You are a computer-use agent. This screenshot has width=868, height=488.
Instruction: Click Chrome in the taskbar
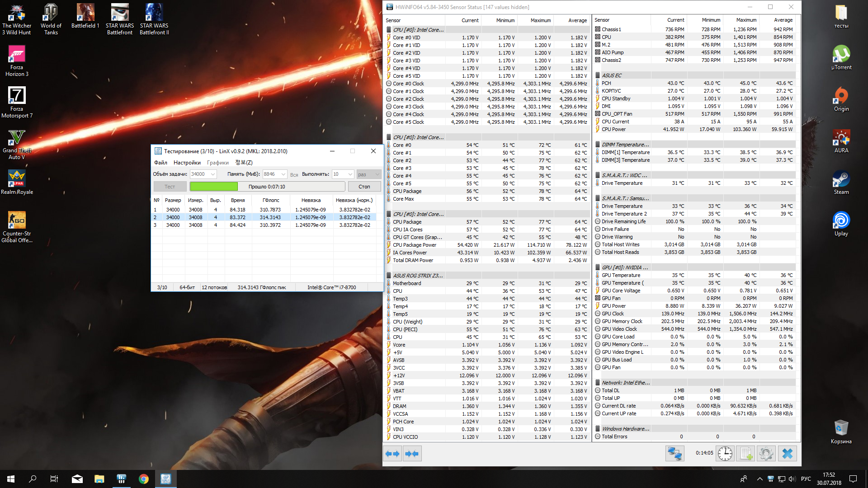144,479
